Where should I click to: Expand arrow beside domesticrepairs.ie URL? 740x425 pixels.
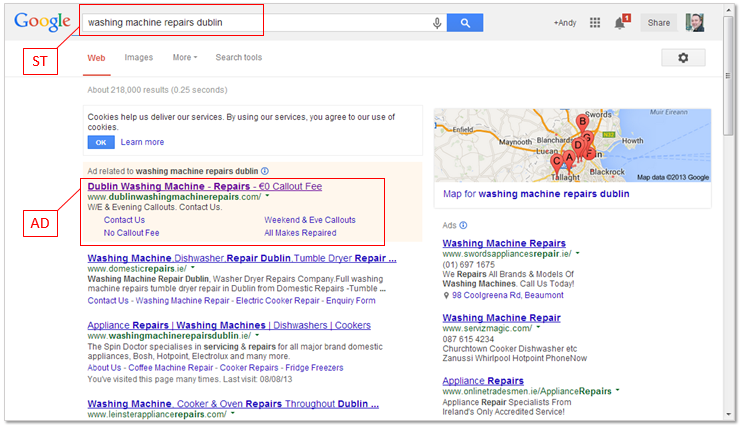tap(193, 268)
